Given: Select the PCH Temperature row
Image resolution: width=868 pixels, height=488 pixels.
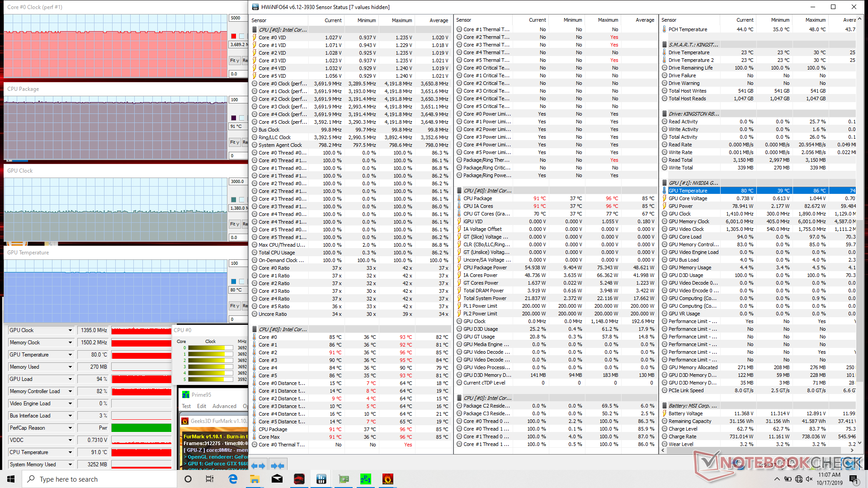Looking at the screenshot, I should pos(759,29).
